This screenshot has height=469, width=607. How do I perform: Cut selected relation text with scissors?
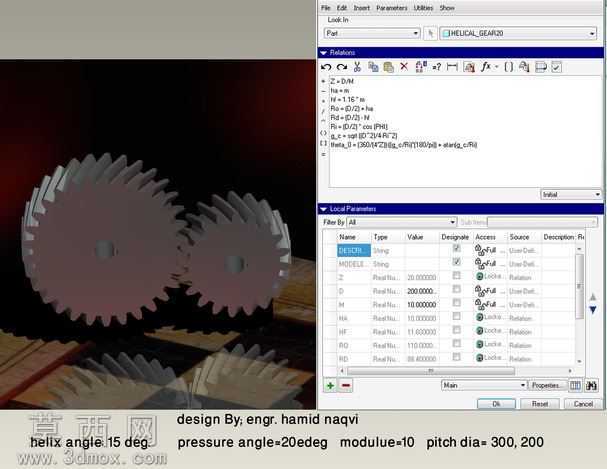357,67
